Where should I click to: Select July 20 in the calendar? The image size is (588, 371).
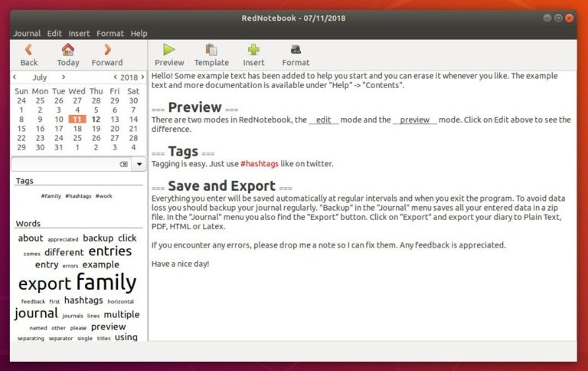(115, 129)
